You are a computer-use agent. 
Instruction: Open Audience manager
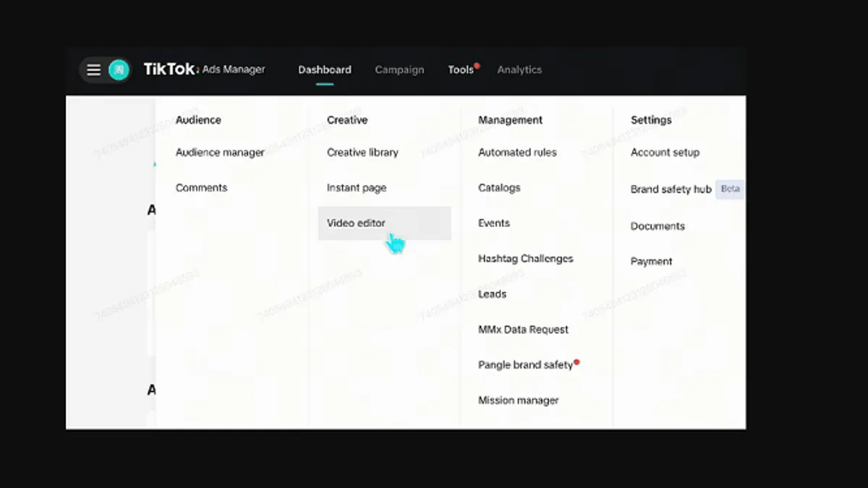pos(220,153)
